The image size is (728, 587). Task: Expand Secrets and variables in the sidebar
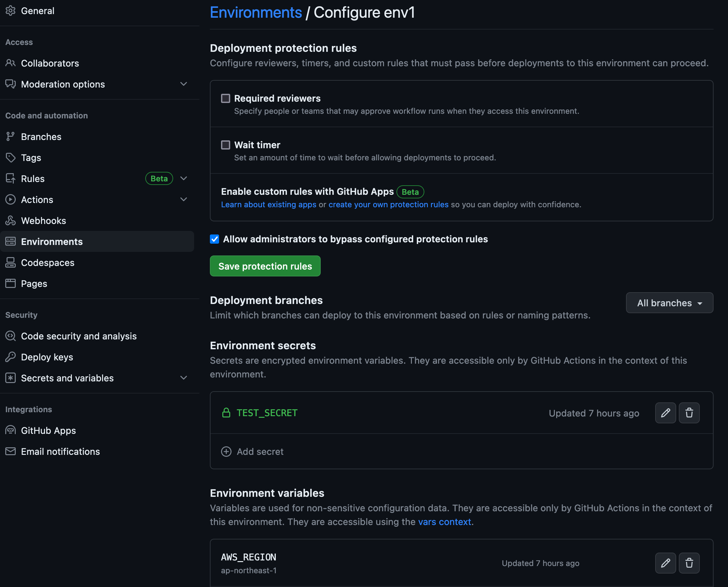pyautogui.click(x=184, y=378)
